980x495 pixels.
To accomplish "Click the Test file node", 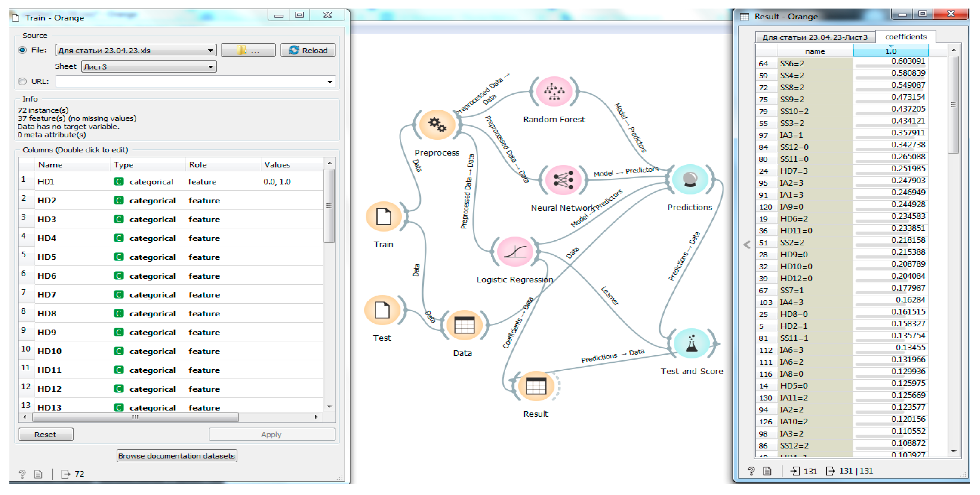I will tap(382, 310).
